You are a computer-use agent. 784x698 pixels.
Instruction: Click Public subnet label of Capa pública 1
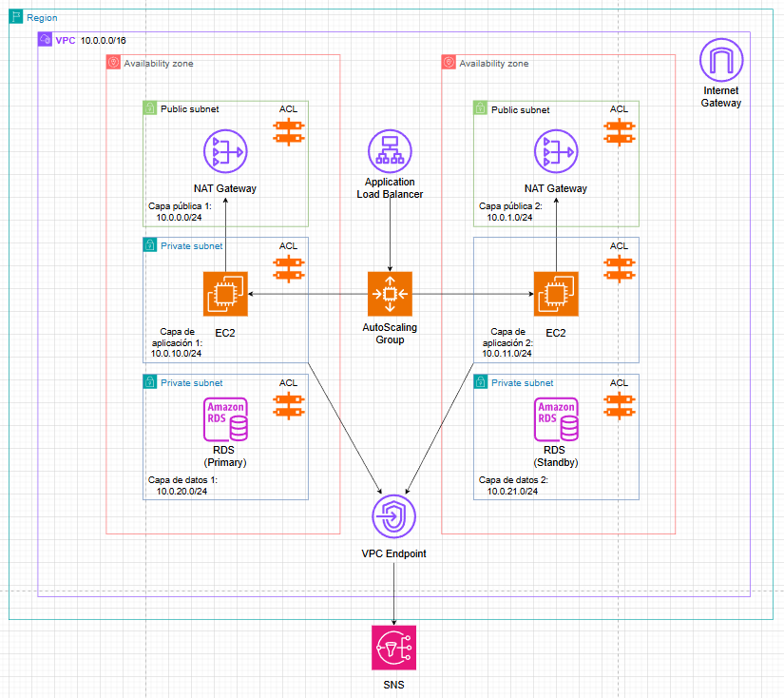189,108
